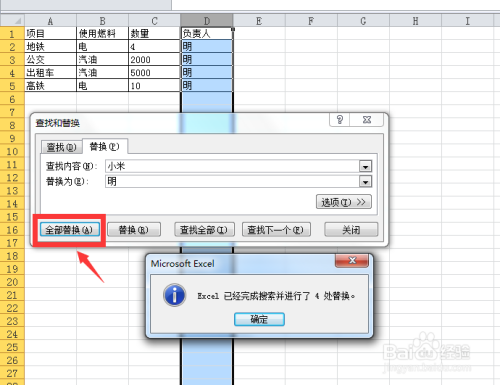Click 明 cell in the 地铁 row

[207, 47]
